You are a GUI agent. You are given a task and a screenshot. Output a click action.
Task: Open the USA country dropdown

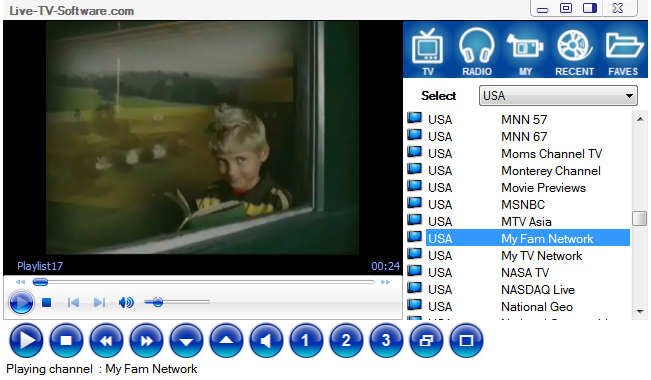click(x=558, y=96)
